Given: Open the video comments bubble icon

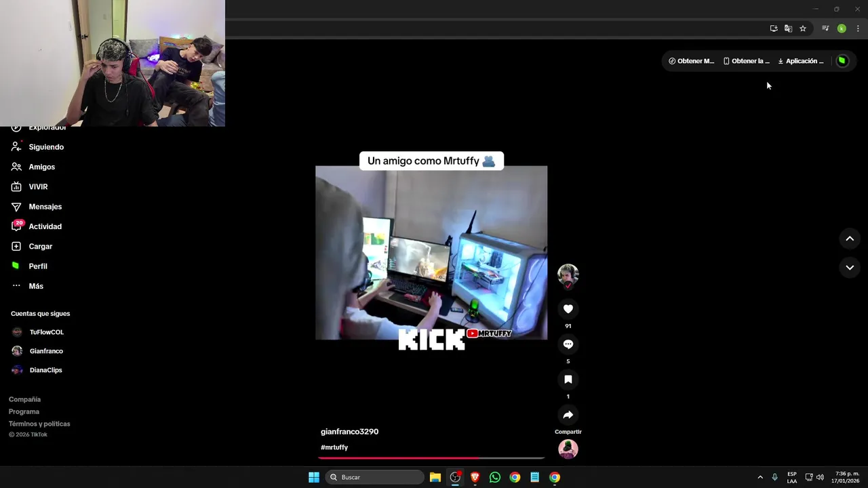Looking at the screenshot, I should 568,344.
